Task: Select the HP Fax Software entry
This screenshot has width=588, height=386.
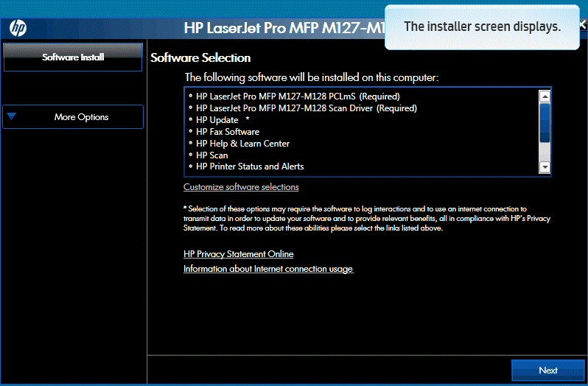Action: point(228,132)
